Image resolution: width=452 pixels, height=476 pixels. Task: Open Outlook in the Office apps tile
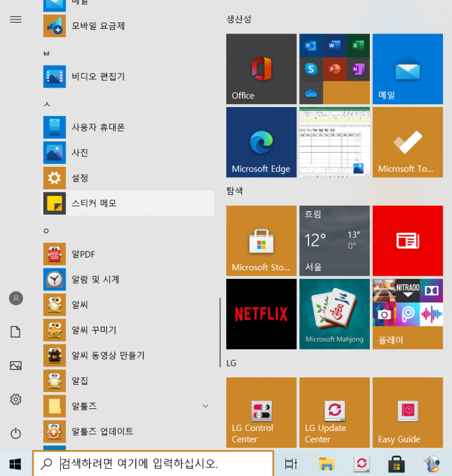(311, 46)
